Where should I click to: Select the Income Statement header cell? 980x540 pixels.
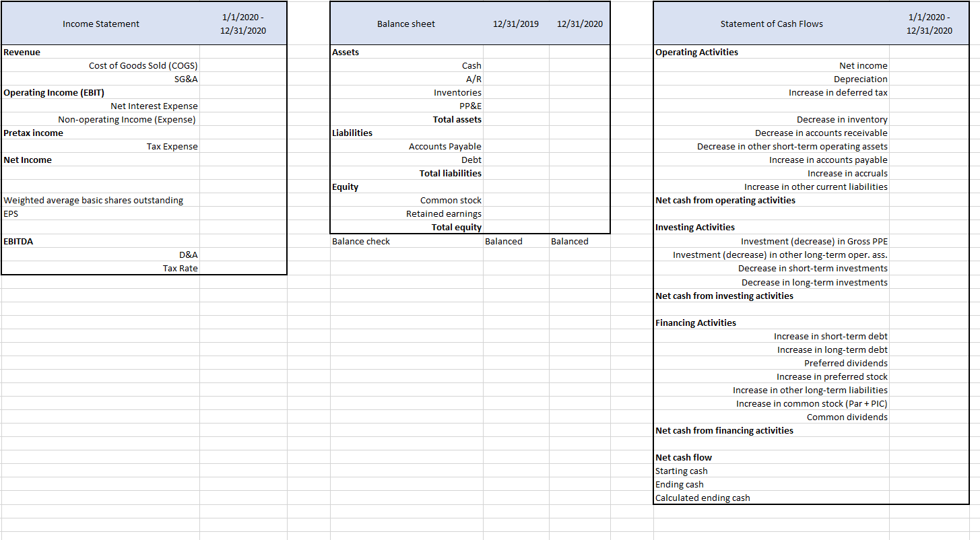pyautogui.click(x=100, y=22)
